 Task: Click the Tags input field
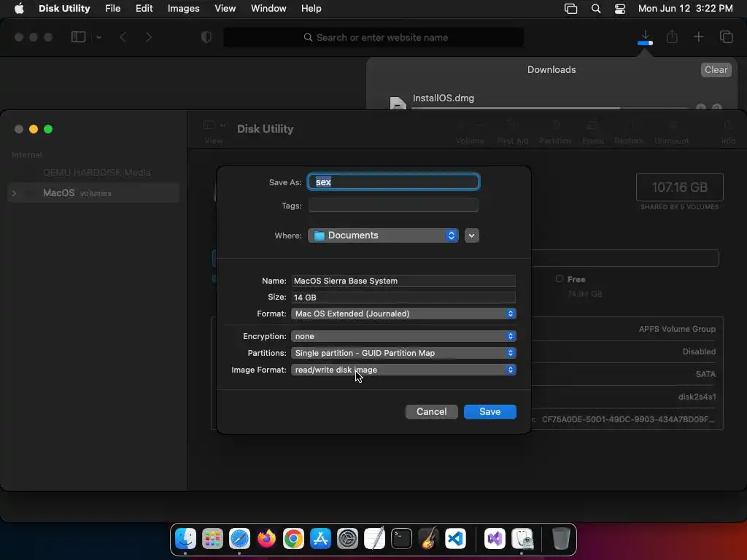point(393,205)
